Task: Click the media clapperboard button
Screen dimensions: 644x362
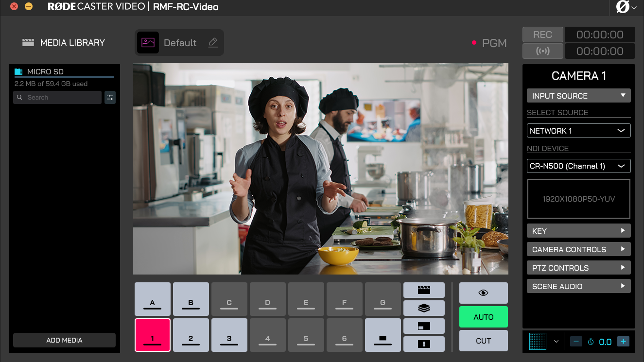Action: point(424,290)
